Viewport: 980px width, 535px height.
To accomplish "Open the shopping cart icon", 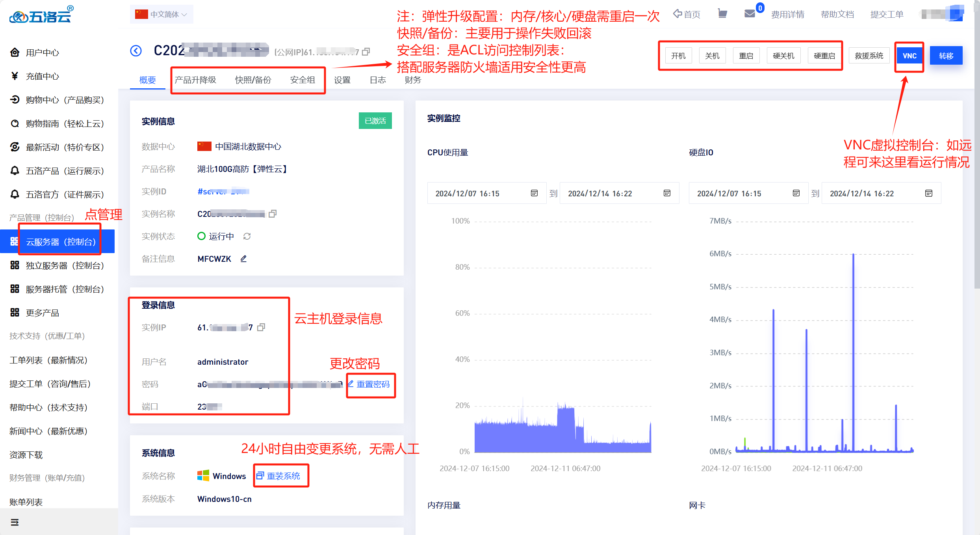I will [x=722, y=14].
